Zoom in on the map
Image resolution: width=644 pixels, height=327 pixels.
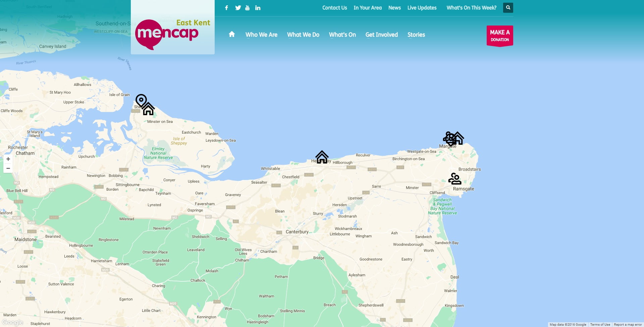[x=8, y=159]
